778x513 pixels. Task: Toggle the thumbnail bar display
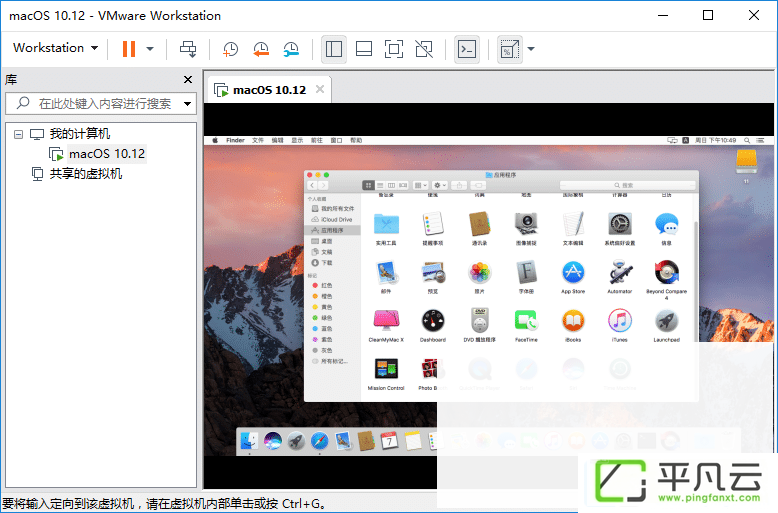pyautogui.click(x=364, y=49)
